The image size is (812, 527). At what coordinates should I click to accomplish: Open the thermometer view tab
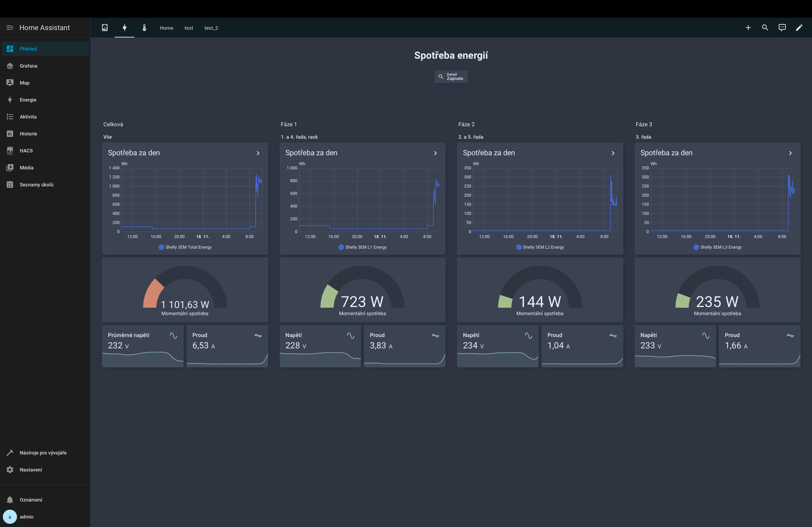144,28
